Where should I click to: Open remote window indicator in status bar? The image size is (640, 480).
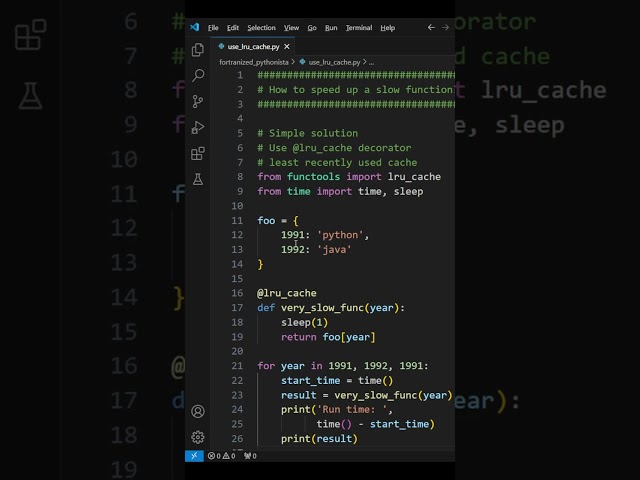[194, 456]
